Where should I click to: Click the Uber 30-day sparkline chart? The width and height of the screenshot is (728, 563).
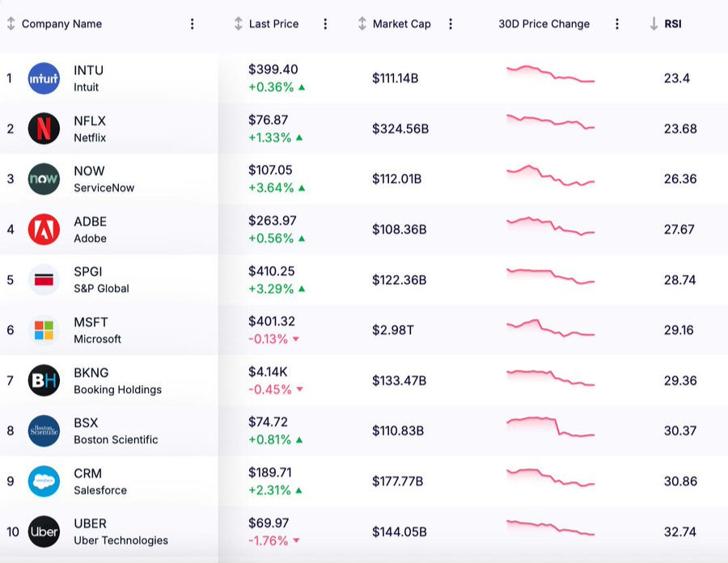(x=551, y=527)
